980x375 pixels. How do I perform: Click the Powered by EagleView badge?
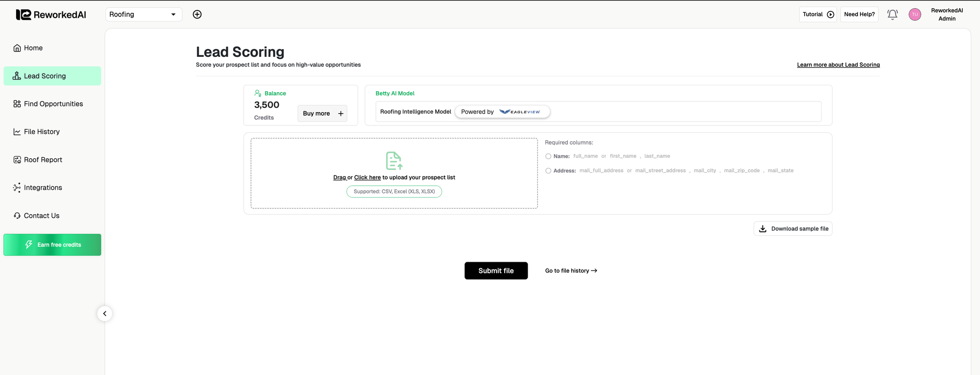click(502, 112)
